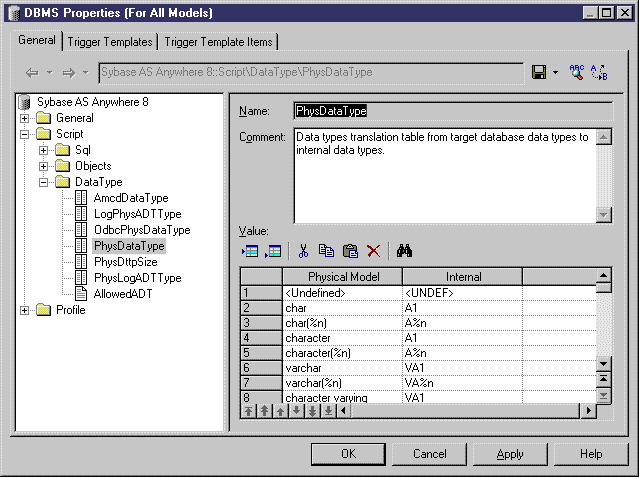Select the <Undefined> cell in row 1
This screenshot has height=477, width=639.
[342, 293]
